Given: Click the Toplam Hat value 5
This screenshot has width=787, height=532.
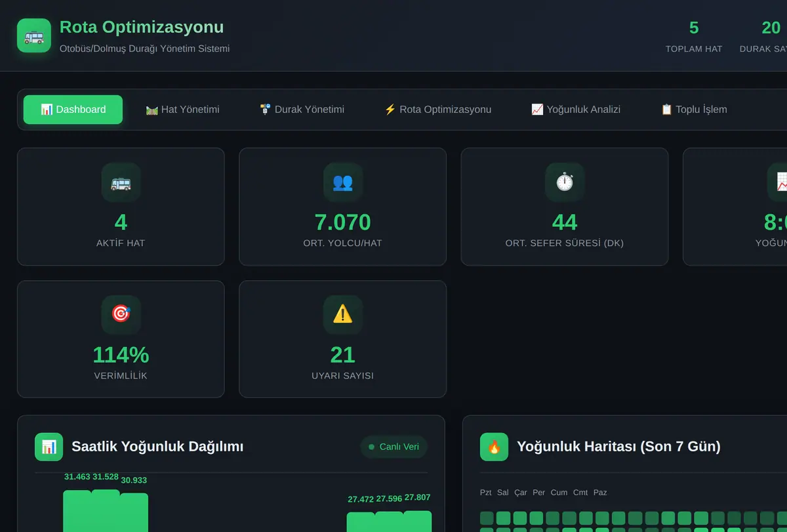Looking at the screenshot, I should tap(694, 28).
